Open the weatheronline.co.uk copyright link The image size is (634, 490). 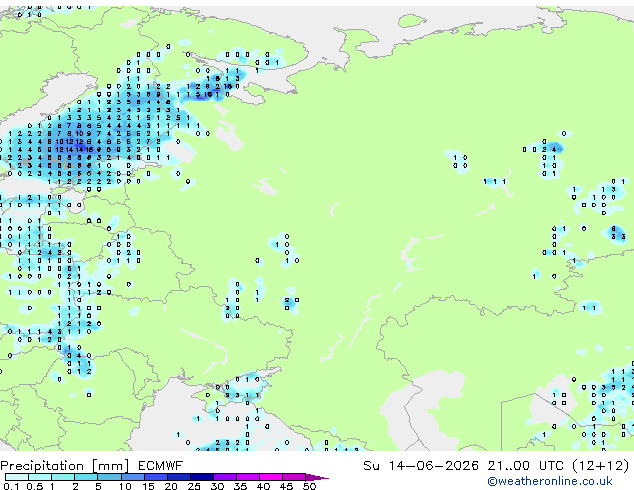pos(550,481)
